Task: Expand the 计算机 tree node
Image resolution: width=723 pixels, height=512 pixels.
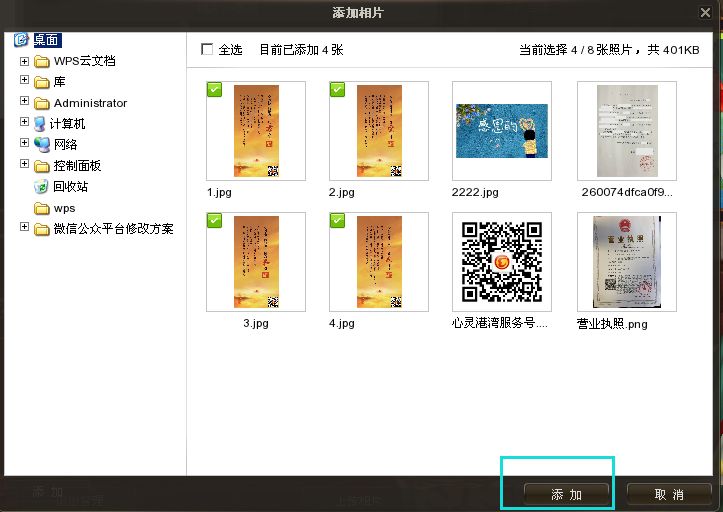Action: (x=24, y=121)
